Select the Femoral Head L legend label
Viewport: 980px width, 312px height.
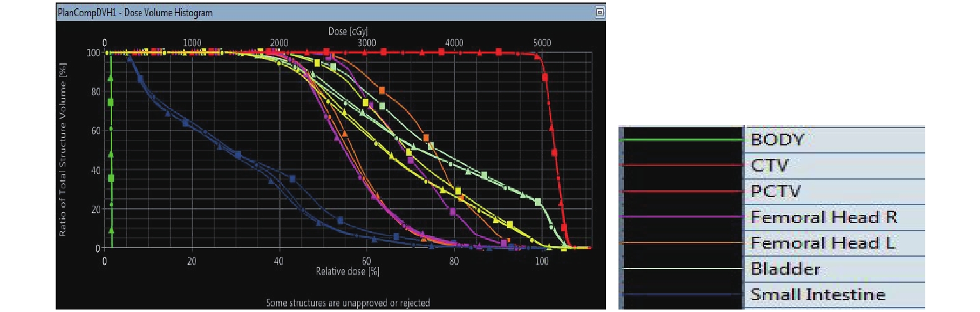tap(823, 243)
